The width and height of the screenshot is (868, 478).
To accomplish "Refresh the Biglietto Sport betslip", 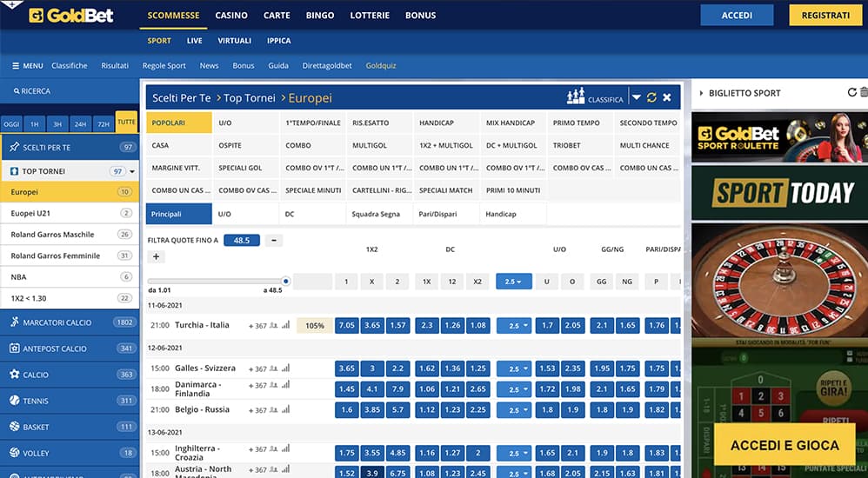I will coord(852,92).
